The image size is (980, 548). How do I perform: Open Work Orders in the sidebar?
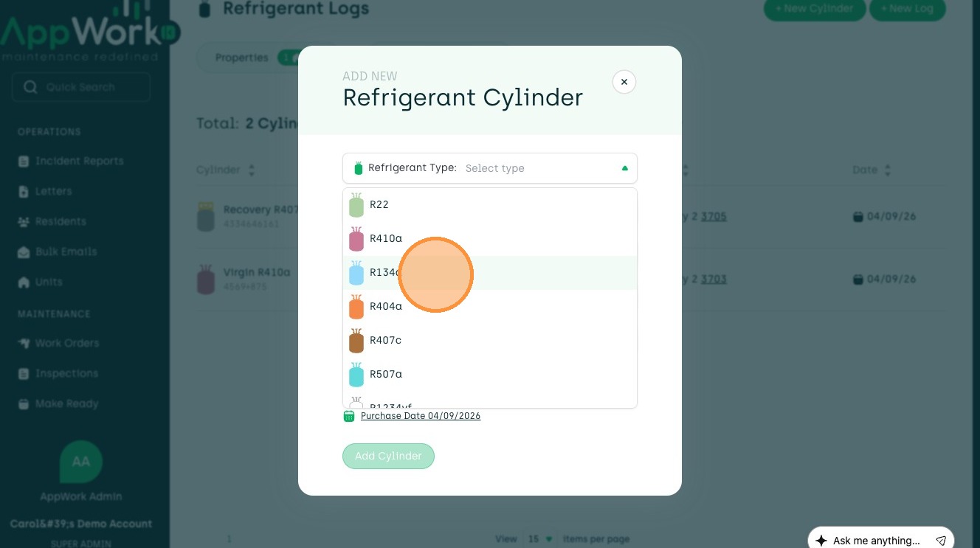click(66, 343)
